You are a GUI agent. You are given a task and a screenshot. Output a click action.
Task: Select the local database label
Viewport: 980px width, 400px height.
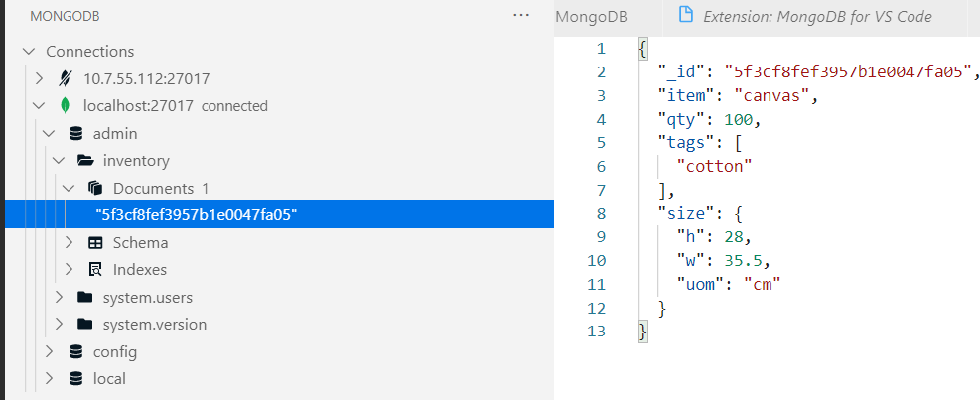click(109, 379)
